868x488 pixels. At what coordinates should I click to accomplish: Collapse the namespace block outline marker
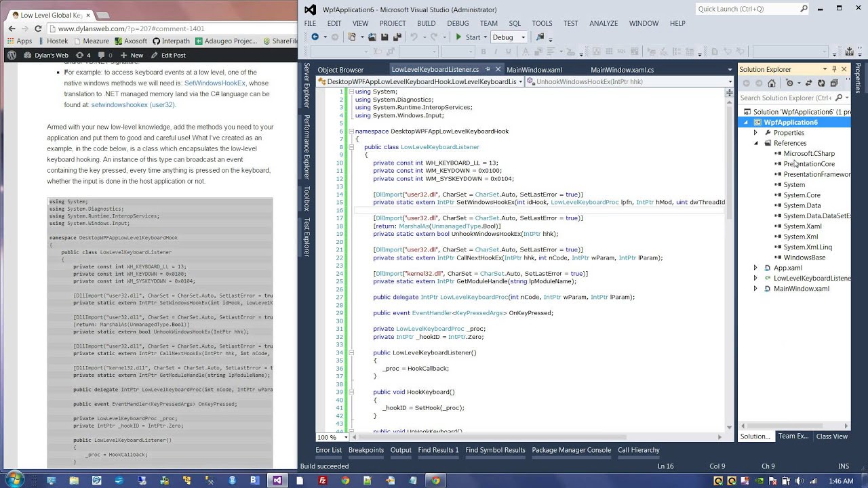[351, 131]
